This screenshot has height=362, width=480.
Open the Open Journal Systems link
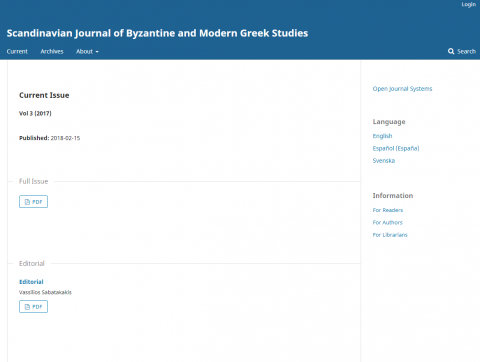[402, 89]
